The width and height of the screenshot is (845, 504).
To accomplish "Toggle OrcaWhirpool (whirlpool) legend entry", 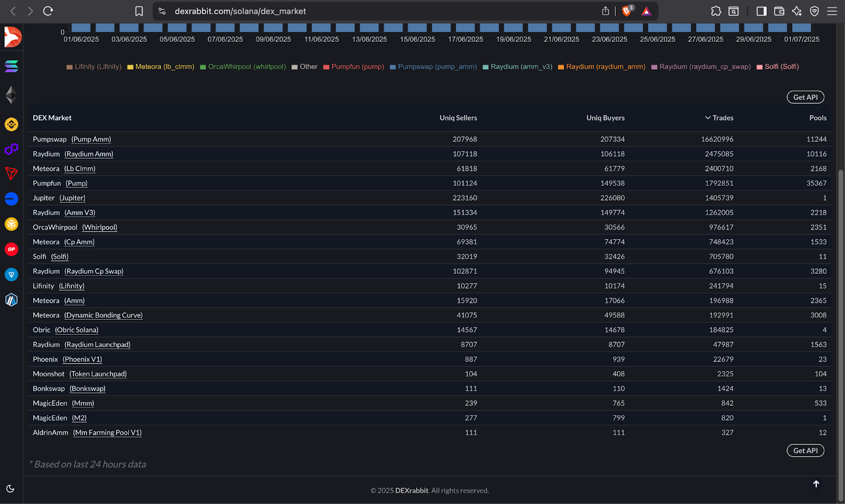I will [243, 66].
